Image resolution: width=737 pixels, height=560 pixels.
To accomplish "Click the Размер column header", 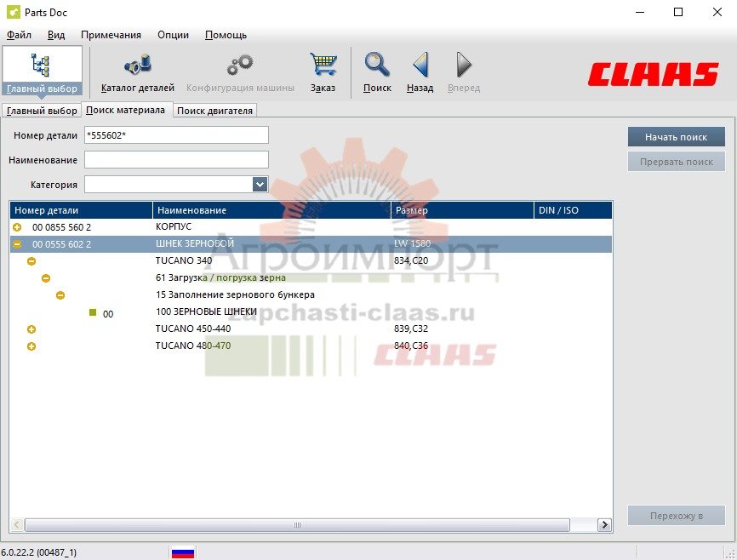I will click(462, 210).
